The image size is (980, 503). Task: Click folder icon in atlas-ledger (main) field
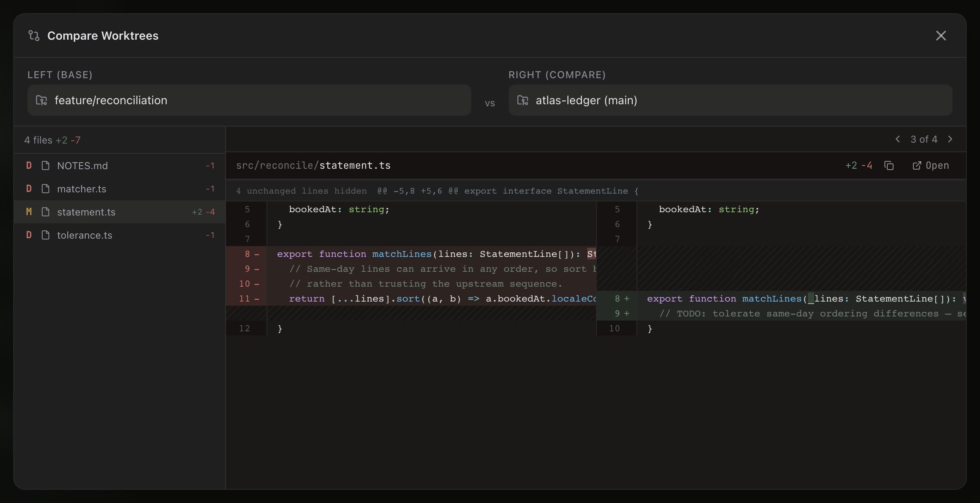(523, 100)
